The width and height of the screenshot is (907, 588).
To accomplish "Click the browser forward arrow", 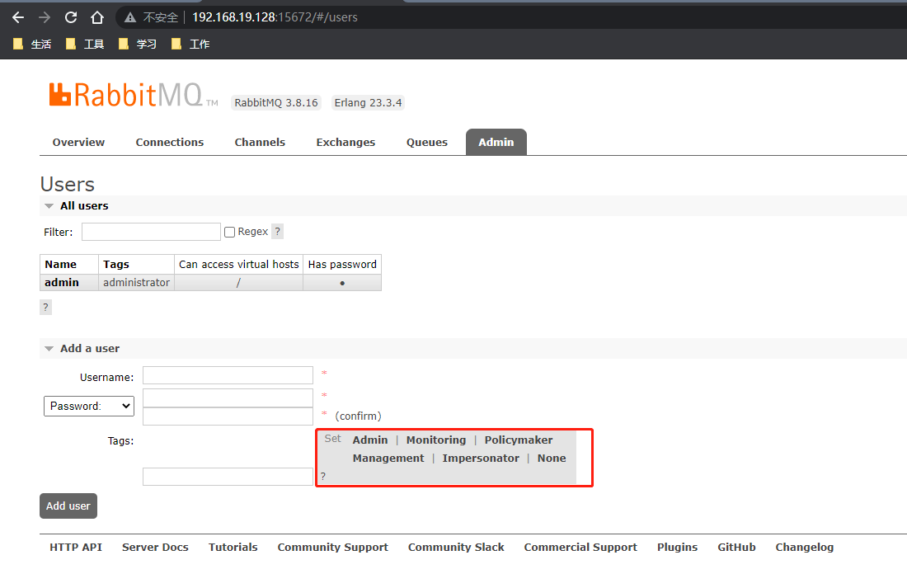I will 45,17.
